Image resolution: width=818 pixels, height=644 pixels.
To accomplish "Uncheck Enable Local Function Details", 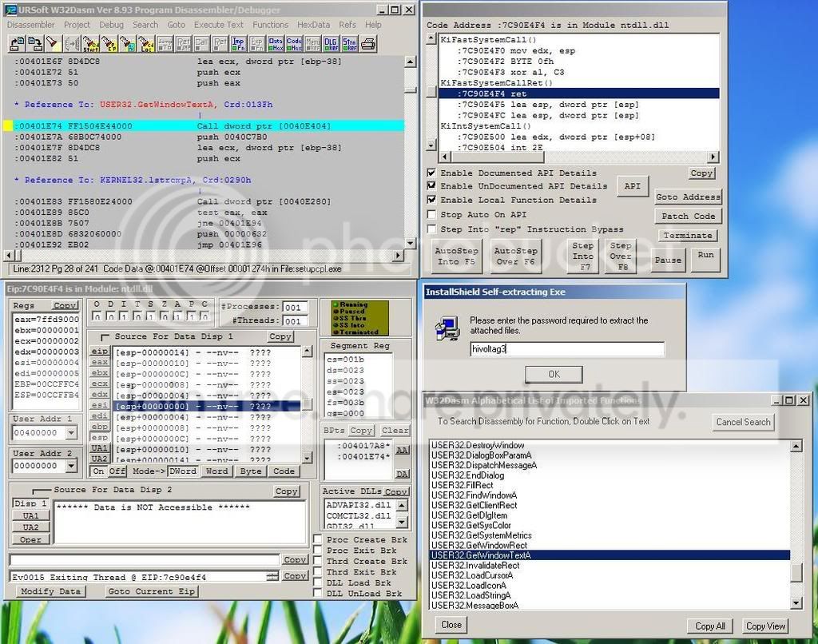I will tap(431, 200).
